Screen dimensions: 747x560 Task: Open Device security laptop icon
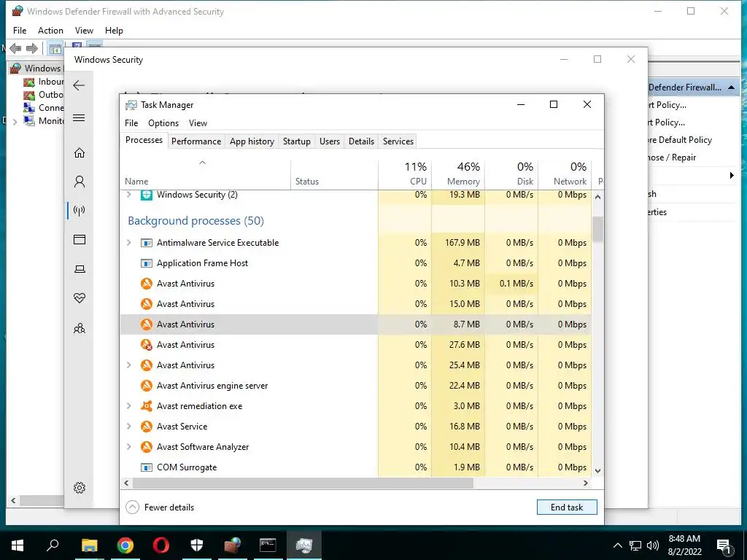(x=80, y=269)
